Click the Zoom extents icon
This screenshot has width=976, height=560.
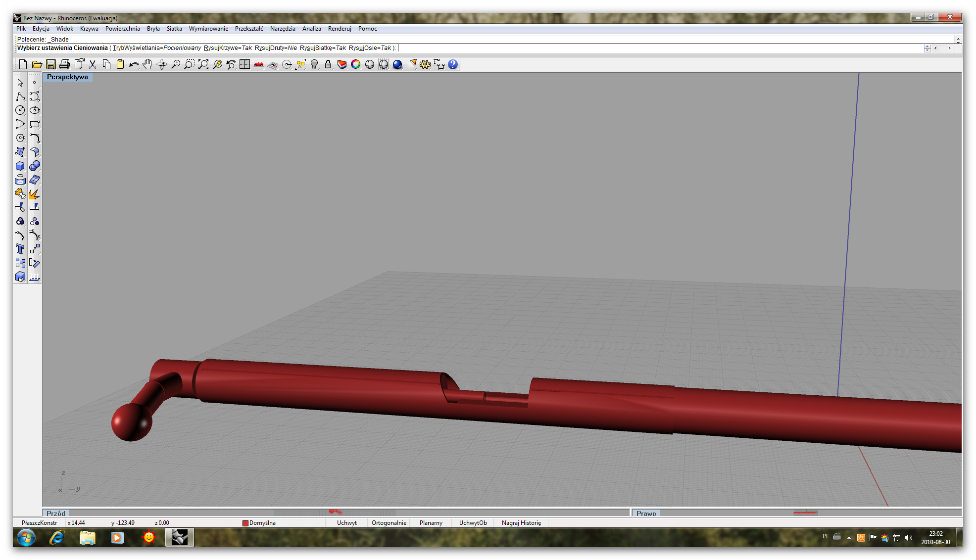[x=203, y=64]
